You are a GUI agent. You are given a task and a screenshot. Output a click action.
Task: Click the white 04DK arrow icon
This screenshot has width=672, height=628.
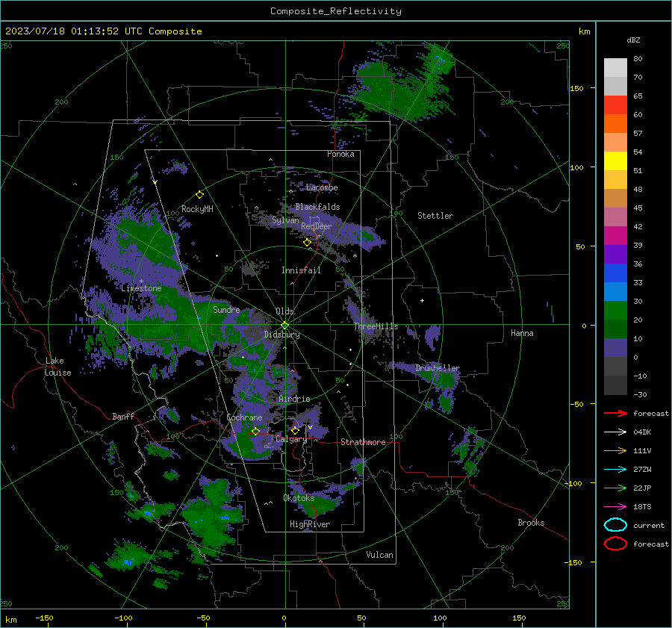615,432
